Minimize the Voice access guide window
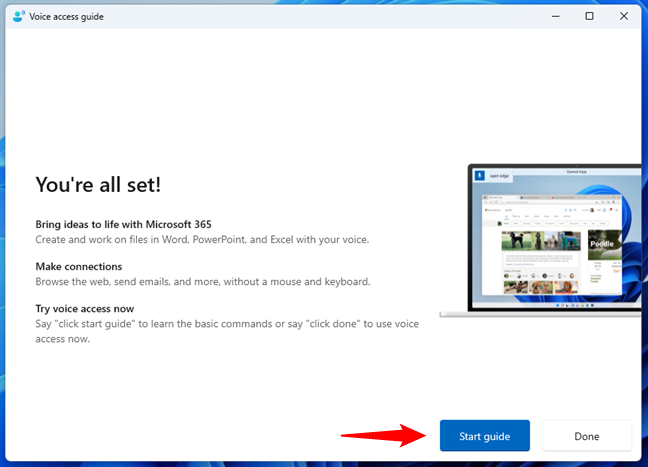 (555, 16)
